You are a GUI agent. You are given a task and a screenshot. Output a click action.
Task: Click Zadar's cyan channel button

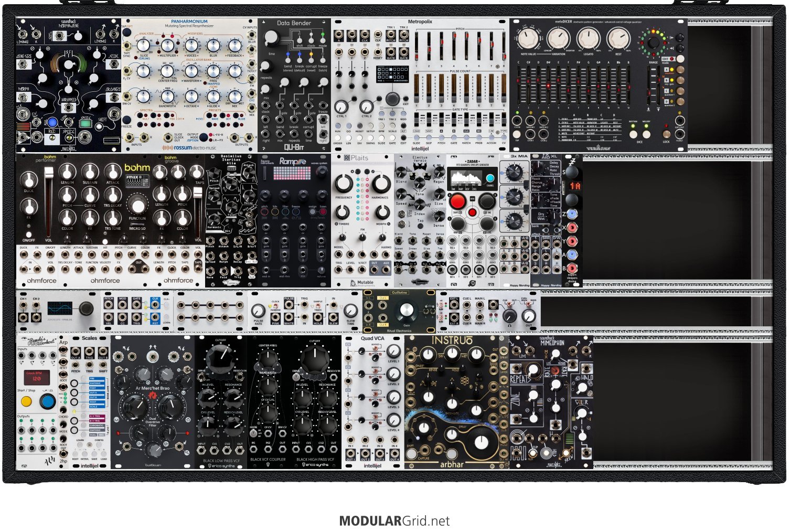[490, 177]
